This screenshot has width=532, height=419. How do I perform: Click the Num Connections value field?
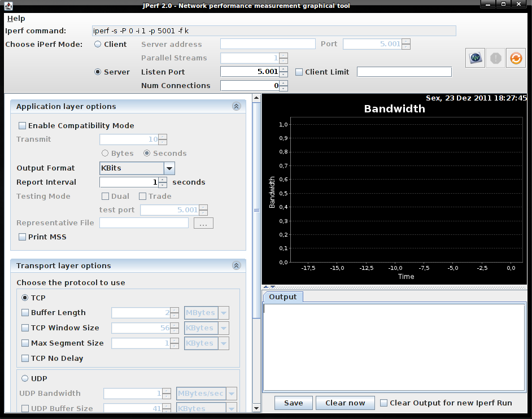[250, 85]
